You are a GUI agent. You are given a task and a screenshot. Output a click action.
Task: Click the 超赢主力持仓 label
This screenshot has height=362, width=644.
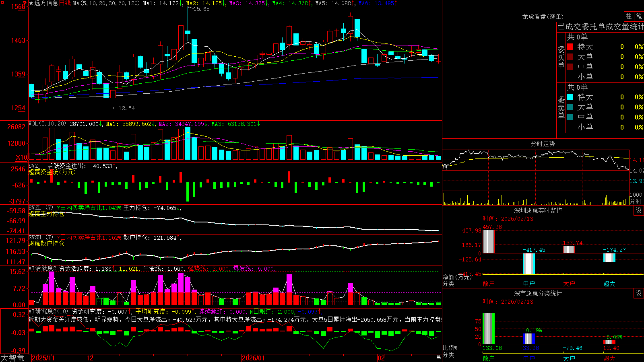pos(46,214)
